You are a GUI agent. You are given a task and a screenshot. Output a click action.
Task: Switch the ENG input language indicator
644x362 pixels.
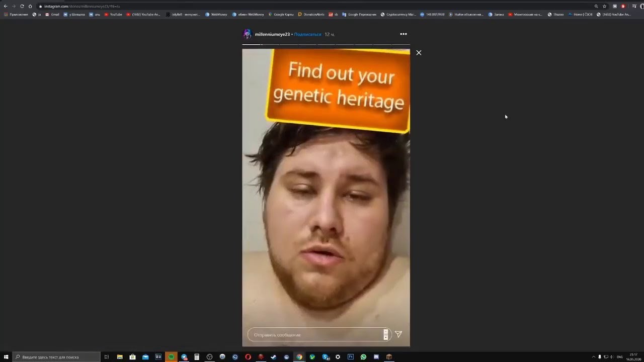[x=619, y=357]
